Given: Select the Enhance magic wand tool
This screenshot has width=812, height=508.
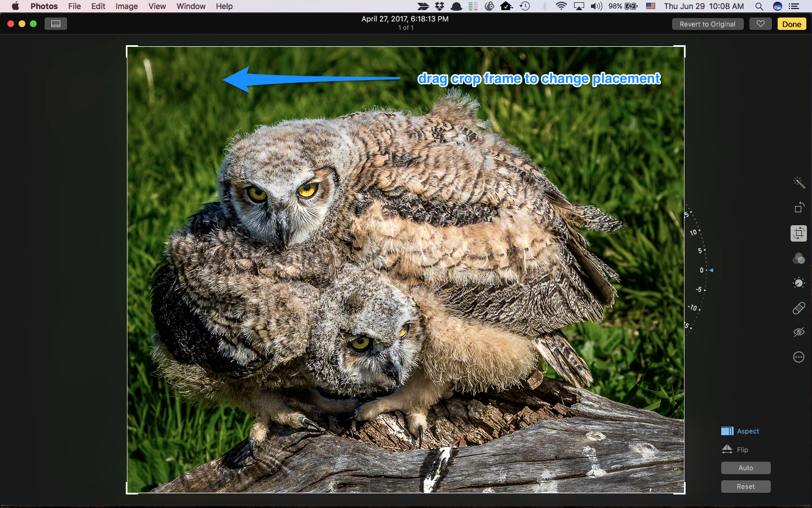Looking at the screenshot, I should tap(798, 182).
